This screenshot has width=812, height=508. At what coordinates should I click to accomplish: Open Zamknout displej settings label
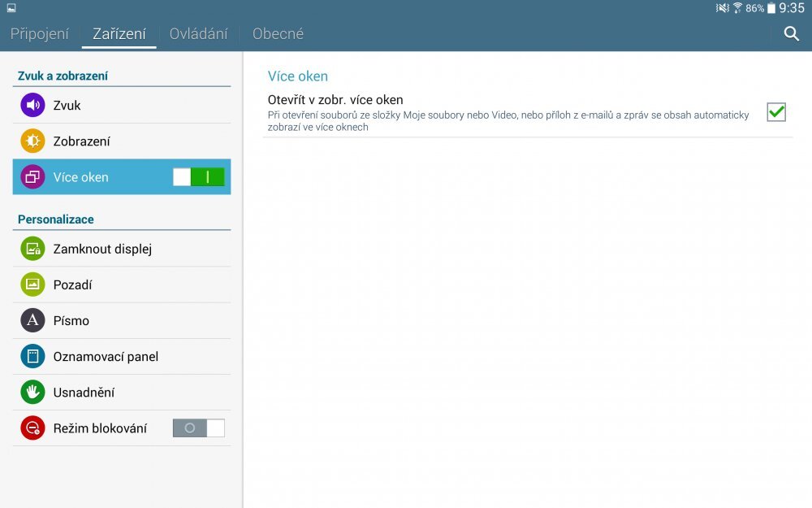(102, 249)
